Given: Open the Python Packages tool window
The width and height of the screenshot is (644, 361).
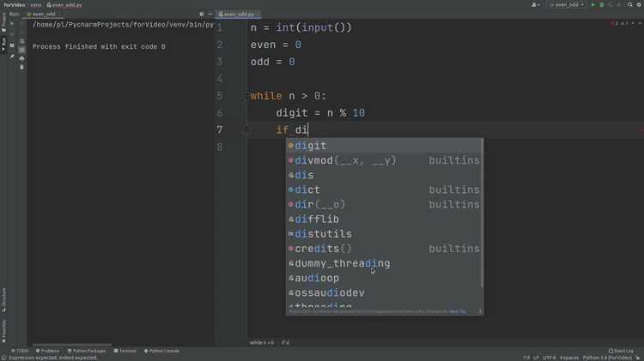Looking at the screenshot, I should coord(87,351).
